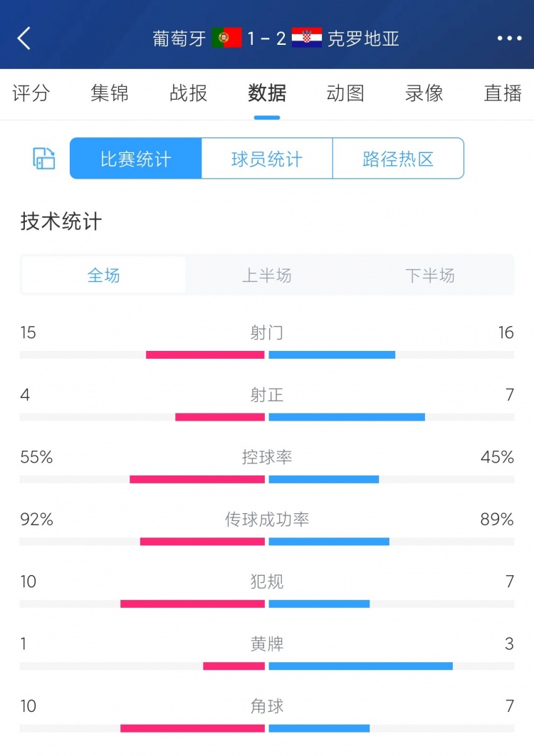Image resolution: width=534 pixels, height=756 pixels.
Task: Select the 球员统计 segment button
Action: pos(267,159)
